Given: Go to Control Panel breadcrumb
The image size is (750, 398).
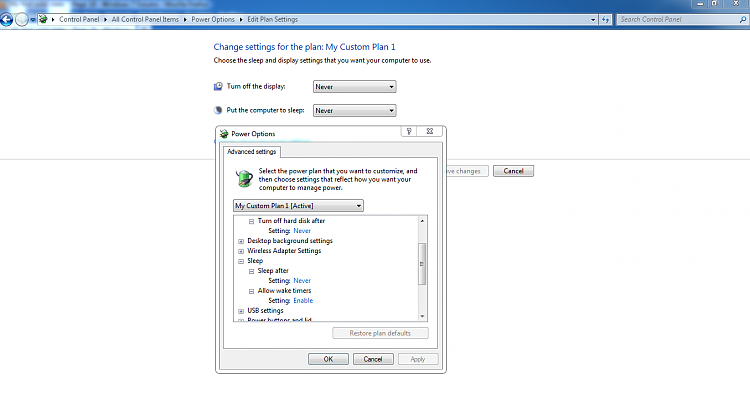Looking at the screenshot, I should tap(79, 19).
